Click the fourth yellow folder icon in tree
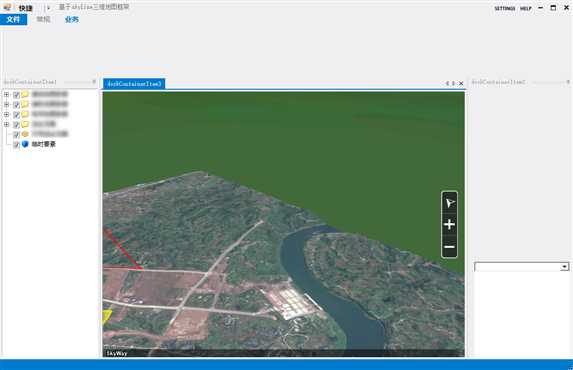The image size is (573, 370). [x=25, y=124]
